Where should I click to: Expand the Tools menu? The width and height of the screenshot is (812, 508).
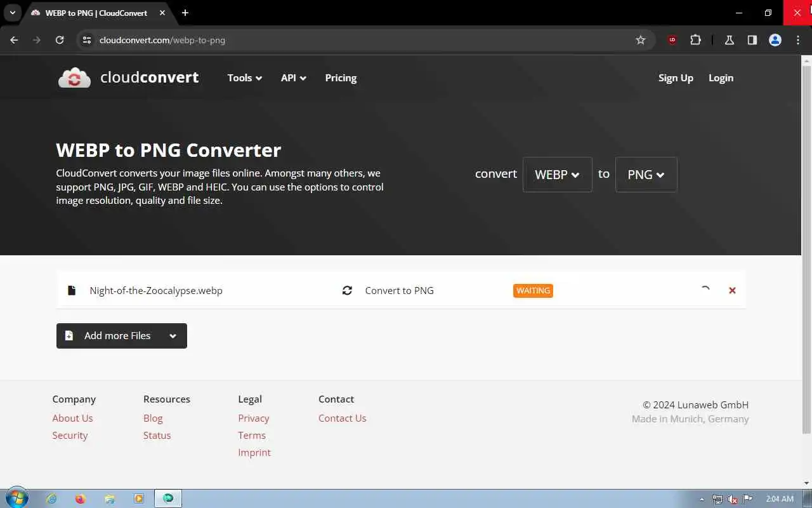[244, 77]
